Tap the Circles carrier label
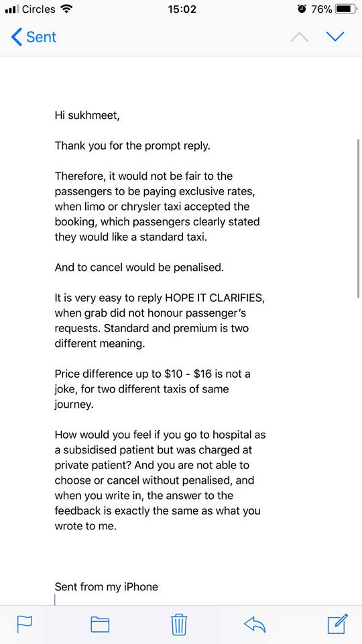 coord(39,9)
